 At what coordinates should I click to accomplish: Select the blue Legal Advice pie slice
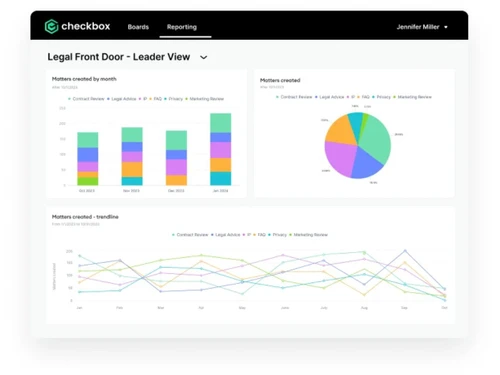pos(367,165)
